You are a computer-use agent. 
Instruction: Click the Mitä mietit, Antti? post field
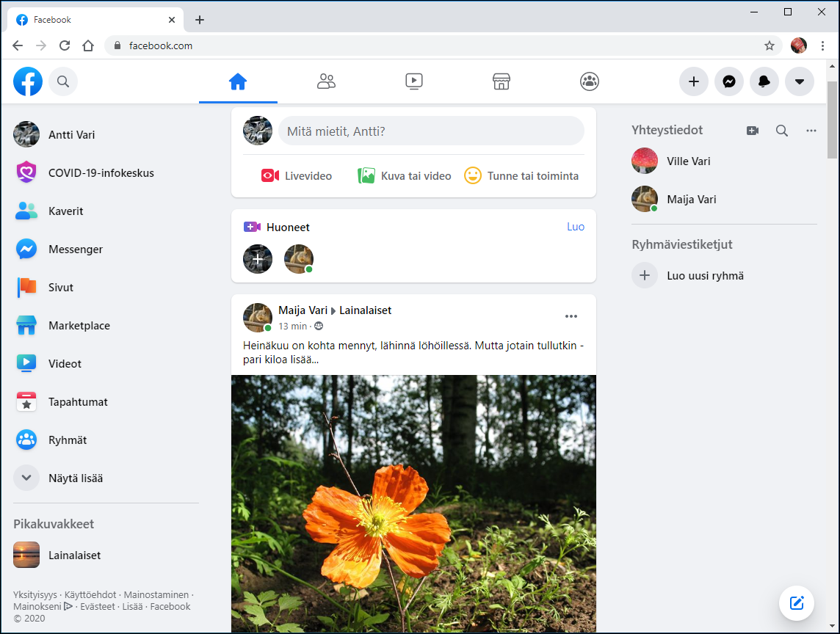(430, 131)
